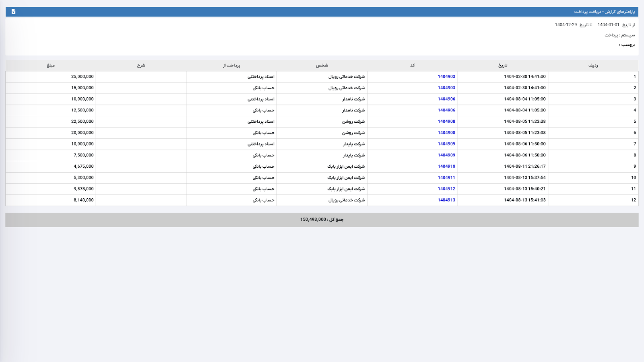644x362 pixels.
Task: Open code link 1404912
Action: click(x=446, y=189)
